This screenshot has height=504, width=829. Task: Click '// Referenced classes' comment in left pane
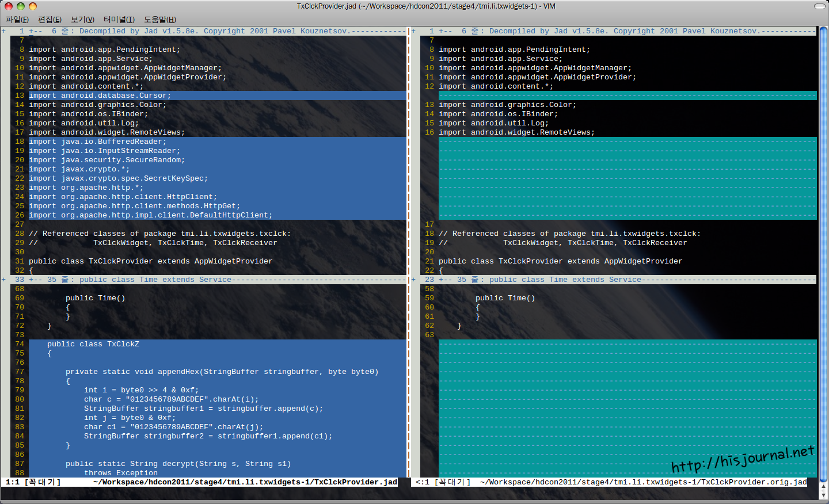pyautogui.click(x=160, y=234)
